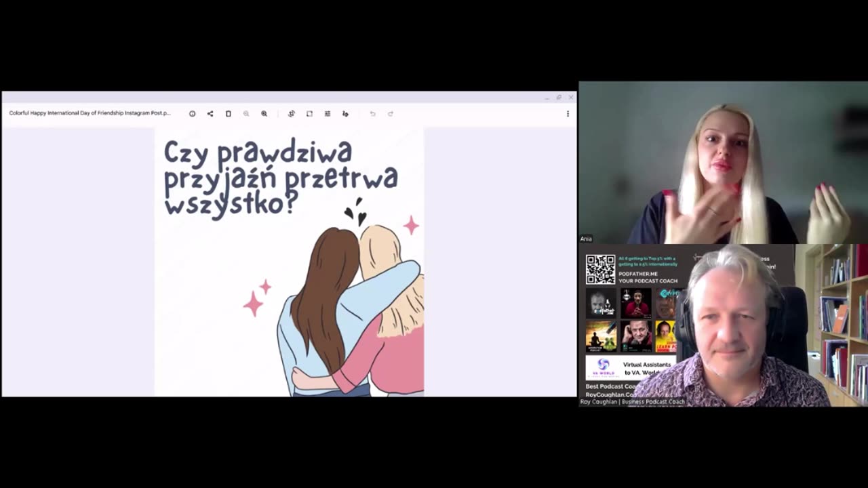Click the file name 'Colorful Happy International Day of Friendship'
The height and width of the screenshot is (488, 868).
pyautogui.click(x=90, y=113)
